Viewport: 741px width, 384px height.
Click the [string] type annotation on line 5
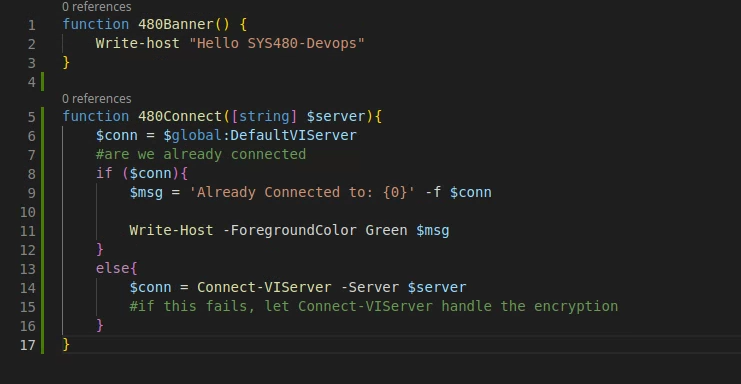click(x=264, y=116)
